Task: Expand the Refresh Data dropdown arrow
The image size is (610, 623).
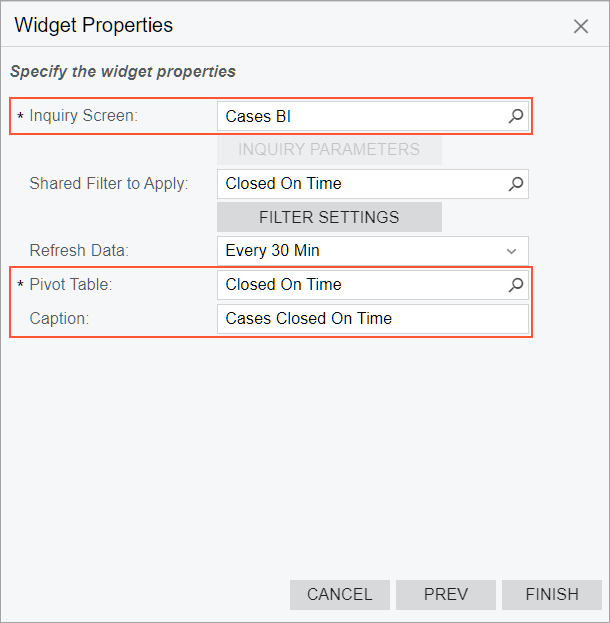Action: tap(512, 251)
